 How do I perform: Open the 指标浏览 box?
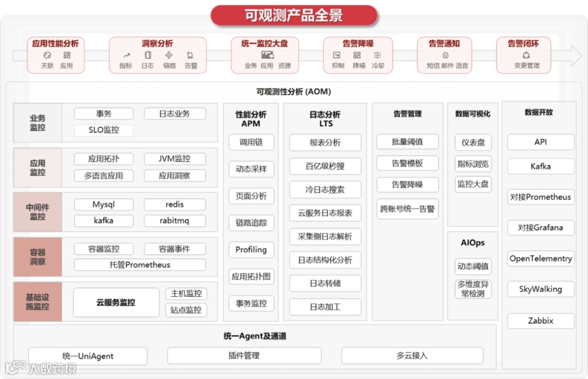pos(473,164)
